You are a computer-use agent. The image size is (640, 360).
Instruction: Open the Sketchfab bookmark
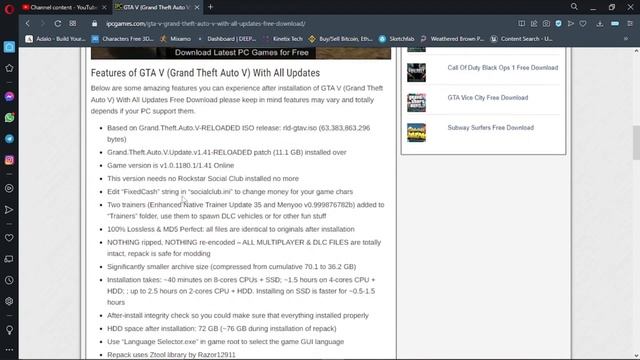[397, 39]
